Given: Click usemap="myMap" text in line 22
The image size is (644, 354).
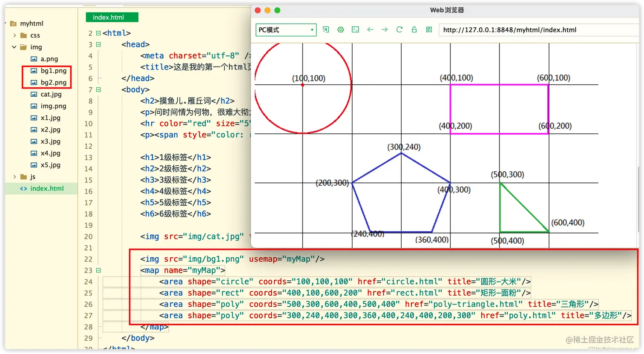Looking at the screenshot, I should coord(282,259).
